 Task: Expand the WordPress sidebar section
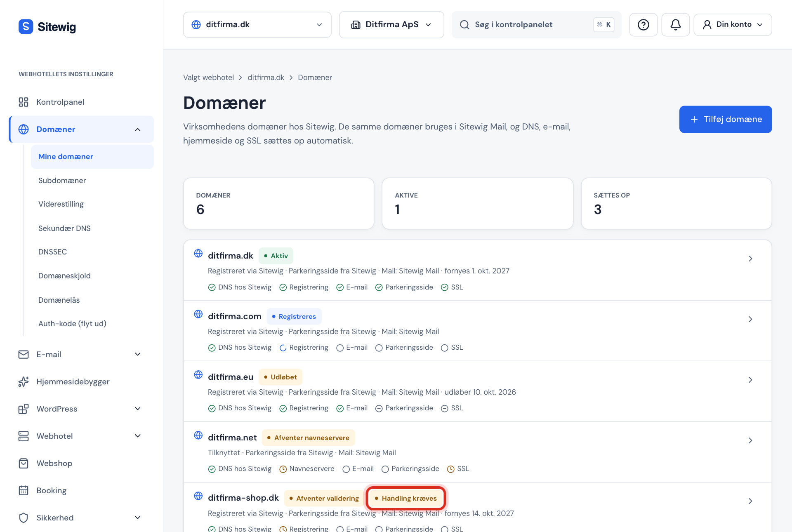coord(138,409)
